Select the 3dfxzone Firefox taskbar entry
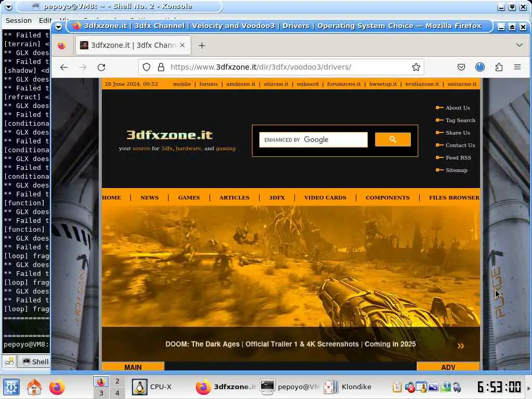 [x=225, y=387]
